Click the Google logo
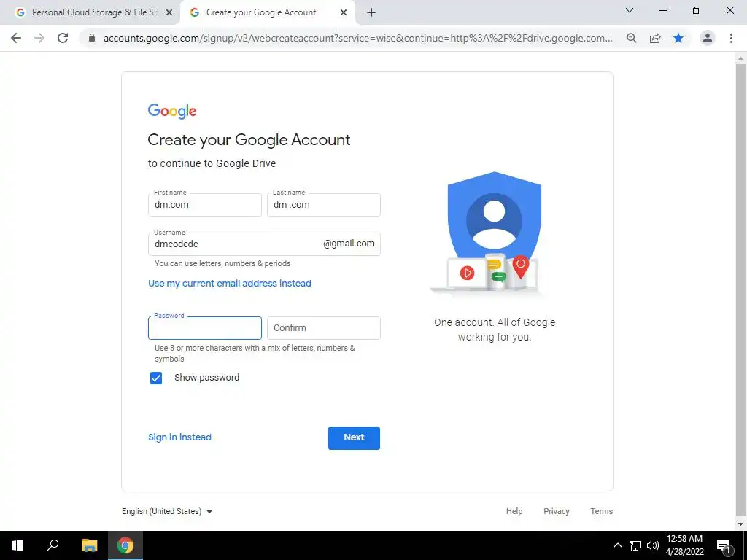The image size is (747, 560). (172, 111)
